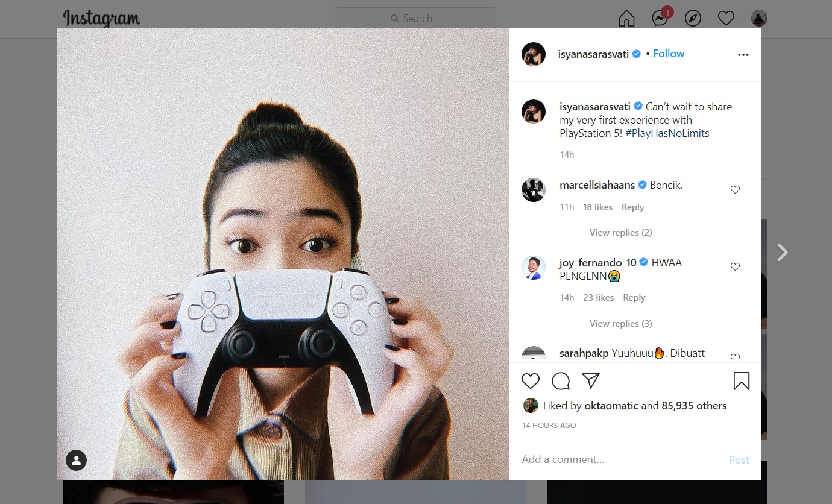Share post via paper plane icon

click(591, 380)
